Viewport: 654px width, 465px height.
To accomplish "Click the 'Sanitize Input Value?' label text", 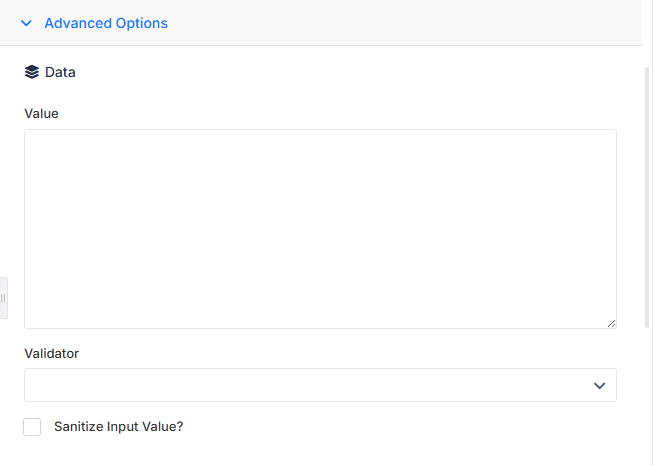I will click(x=118, y=427).
